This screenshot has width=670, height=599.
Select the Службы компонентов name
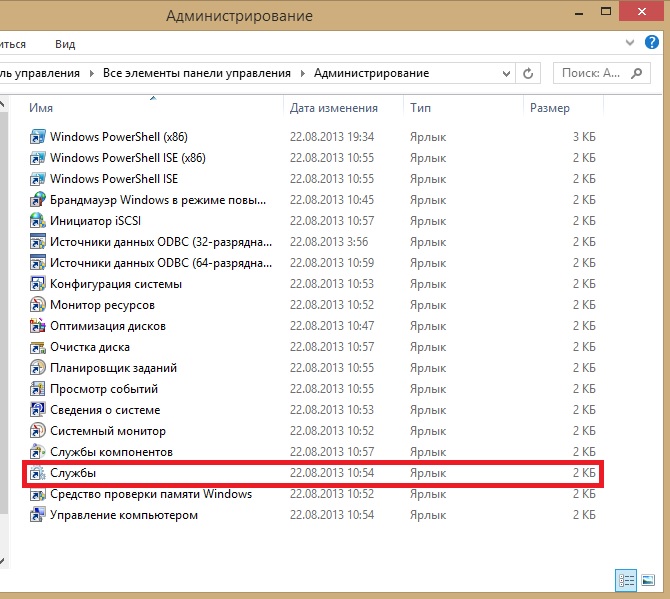pyautogui.click(x=112, y=452)
